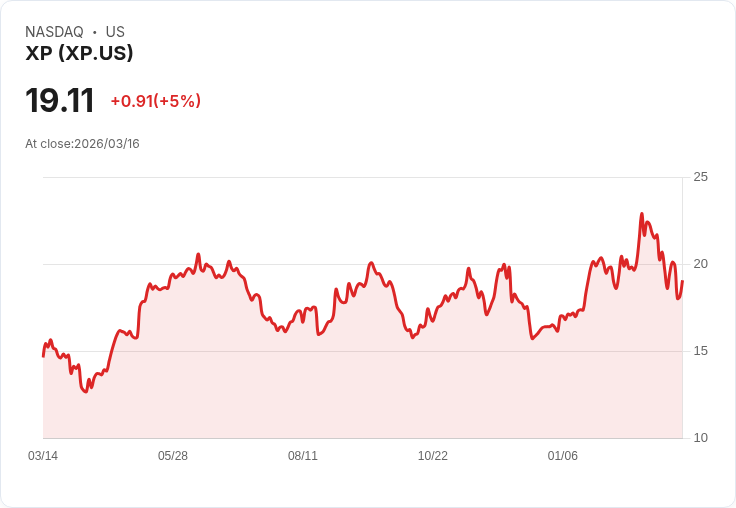Click the lowest trough of the price line
Screen dimensions: 736x508
85,392
